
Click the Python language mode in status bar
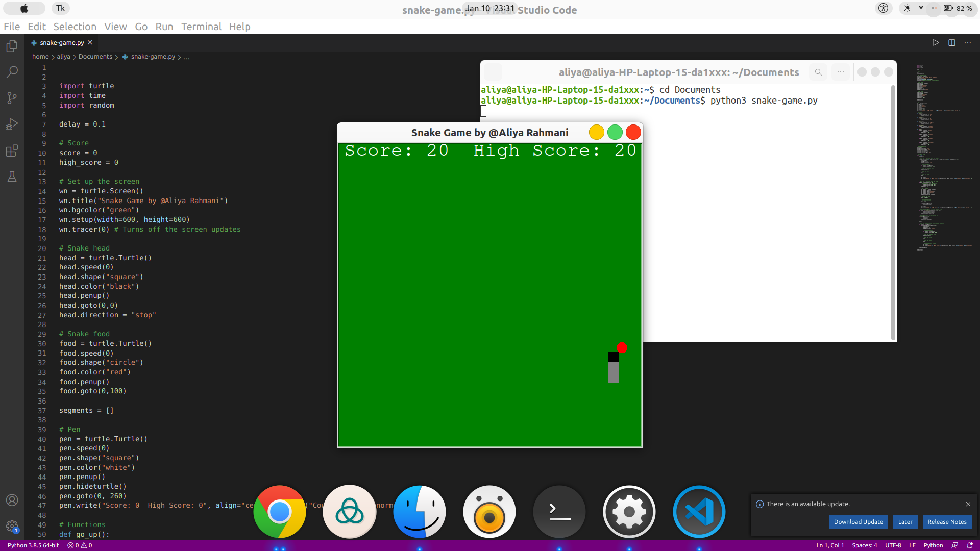[x=933, y=545]
